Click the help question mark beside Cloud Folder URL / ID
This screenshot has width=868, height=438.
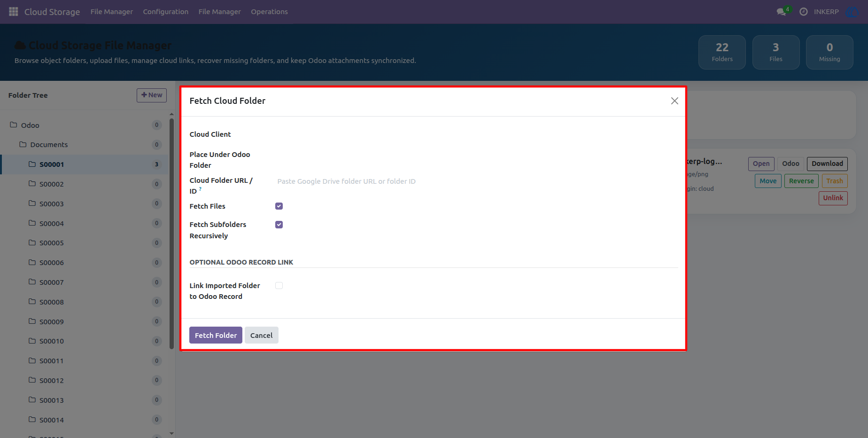tap(200, 188)
